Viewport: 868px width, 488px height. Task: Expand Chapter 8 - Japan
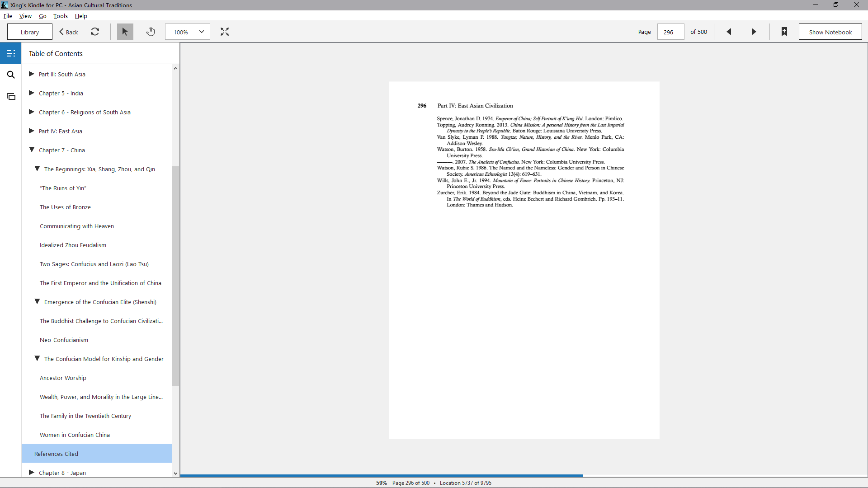tap(32, 472)
